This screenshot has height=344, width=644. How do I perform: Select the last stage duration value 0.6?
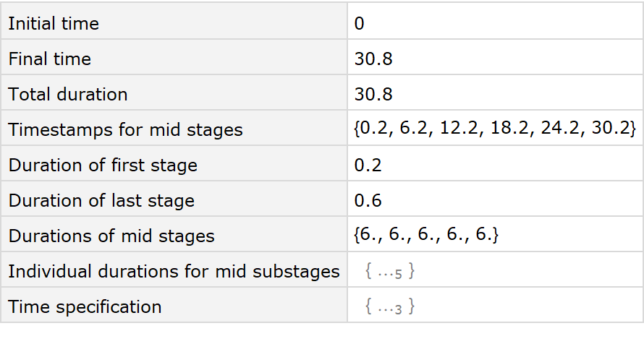click(368, 201)
